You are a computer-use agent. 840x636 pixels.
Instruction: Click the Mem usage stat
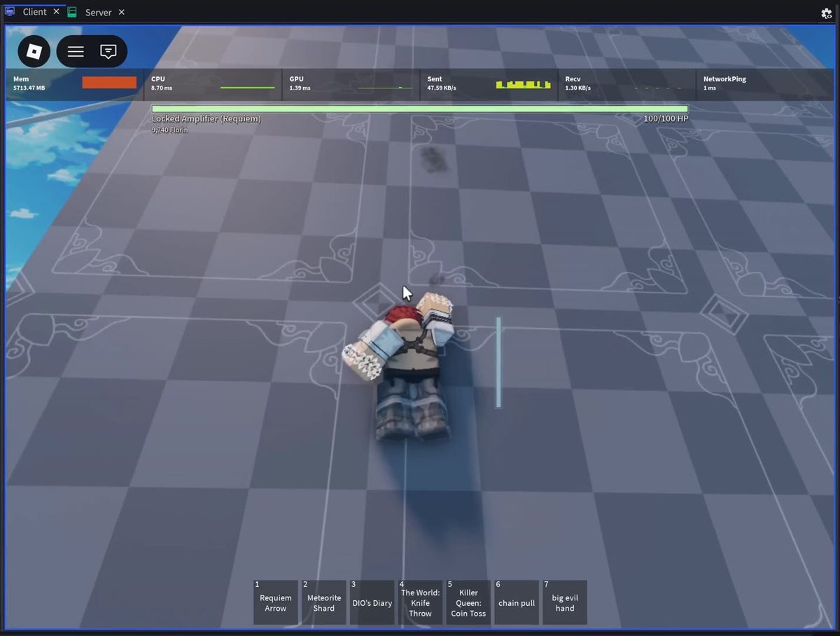tap(75, 84)
